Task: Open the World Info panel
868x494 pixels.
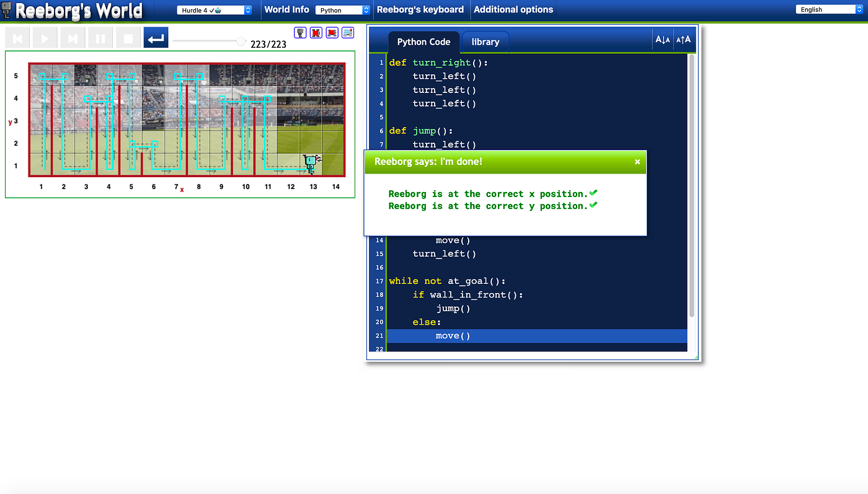Action: click(286, 9)
